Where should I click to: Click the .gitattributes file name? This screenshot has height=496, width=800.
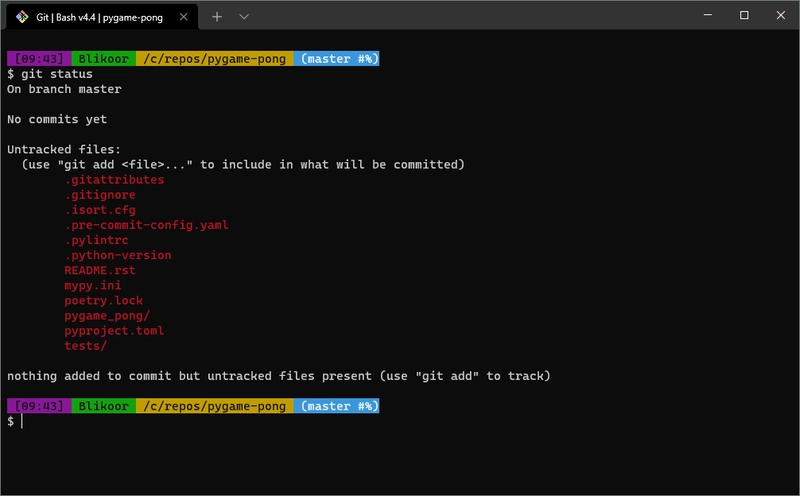[114, 180]
